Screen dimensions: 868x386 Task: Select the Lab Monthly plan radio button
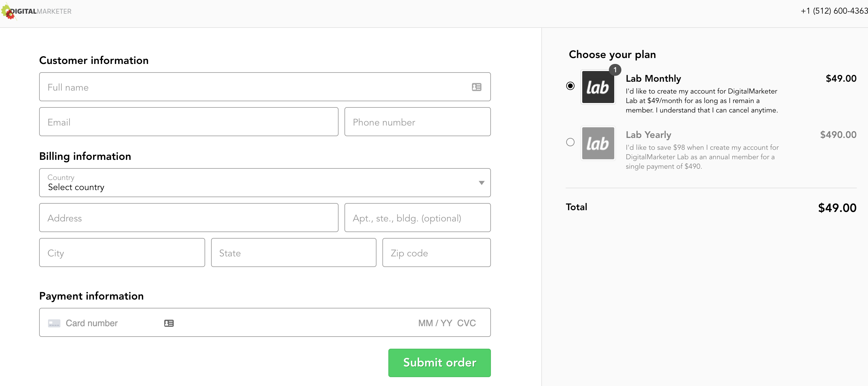(570, 86)
